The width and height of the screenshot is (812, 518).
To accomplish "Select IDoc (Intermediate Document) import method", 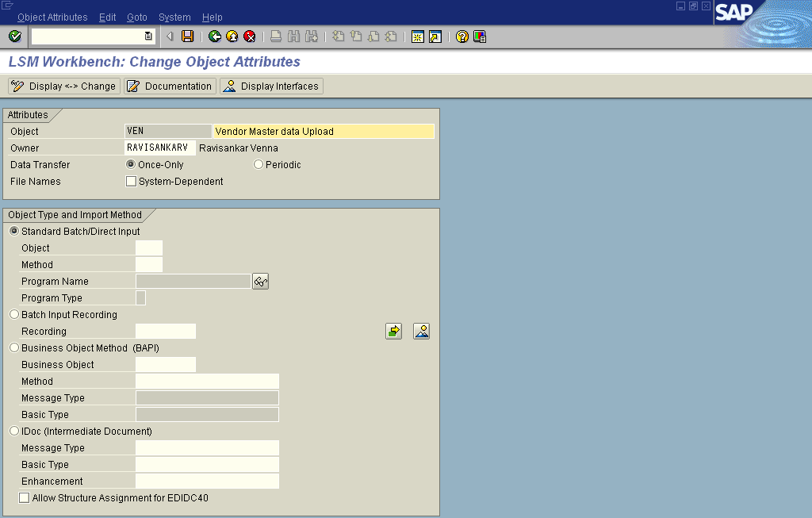I will coord(14,432).
